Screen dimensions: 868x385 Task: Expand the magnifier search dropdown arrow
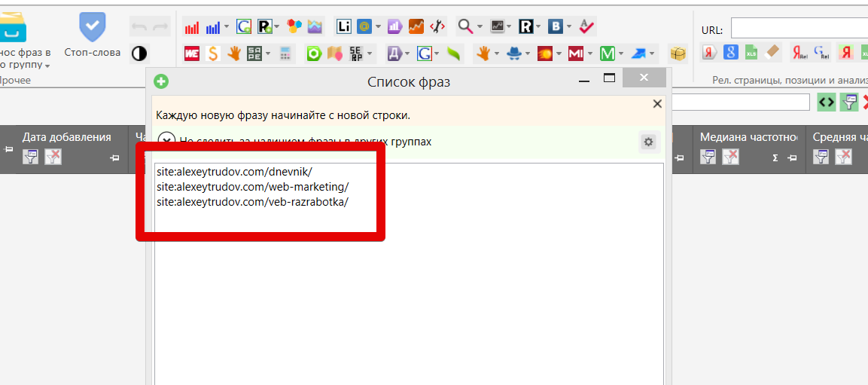tap(480, 27)
